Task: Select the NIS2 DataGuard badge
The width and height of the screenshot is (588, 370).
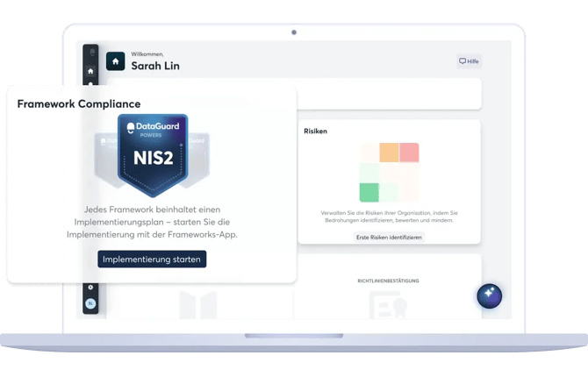Action: pyautogui.click(x=153, y=155)
